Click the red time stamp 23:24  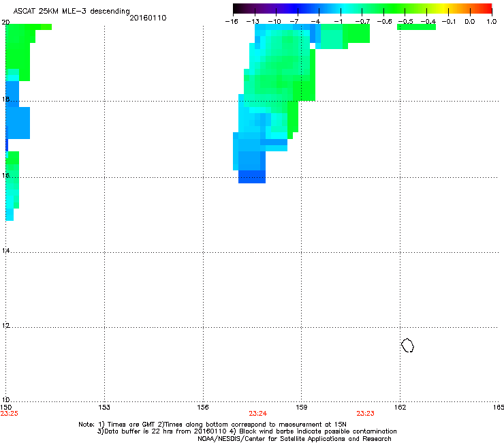(x=257, y=414)
